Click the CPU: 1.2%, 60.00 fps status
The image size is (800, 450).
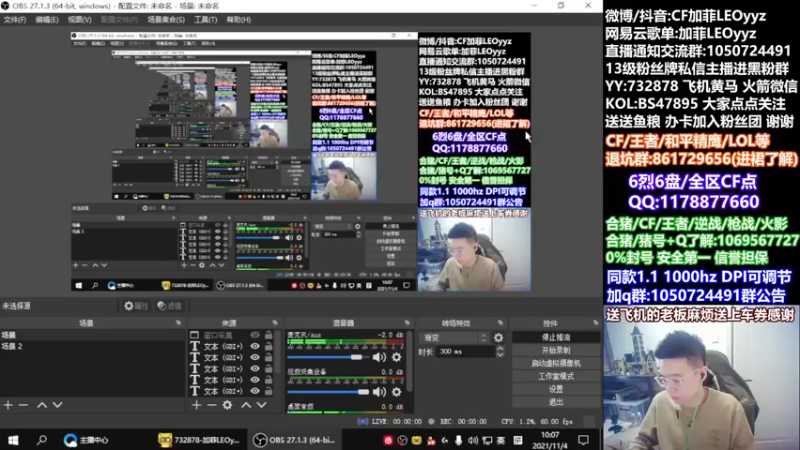pos(537,421)
